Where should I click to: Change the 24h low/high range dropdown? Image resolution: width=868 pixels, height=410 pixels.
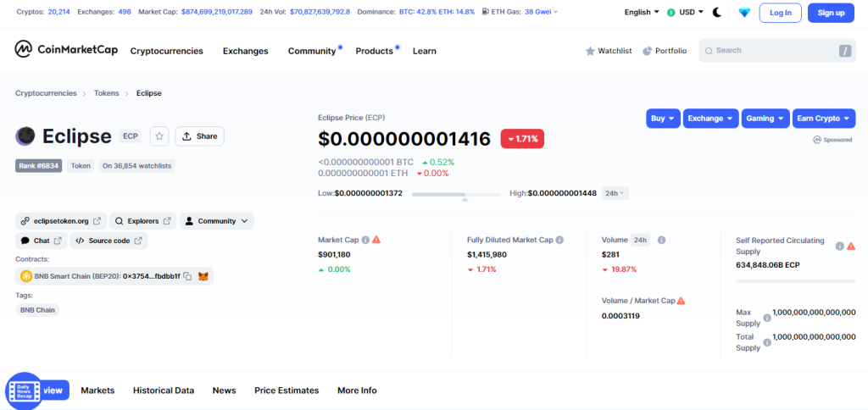click(x=615, y=194)
